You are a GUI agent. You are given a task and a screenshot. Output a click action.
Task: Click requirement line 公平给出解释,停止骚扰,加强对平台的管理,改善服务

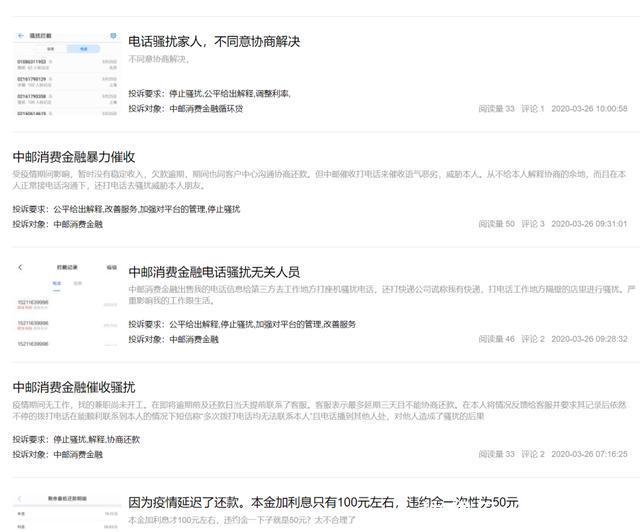242,324
